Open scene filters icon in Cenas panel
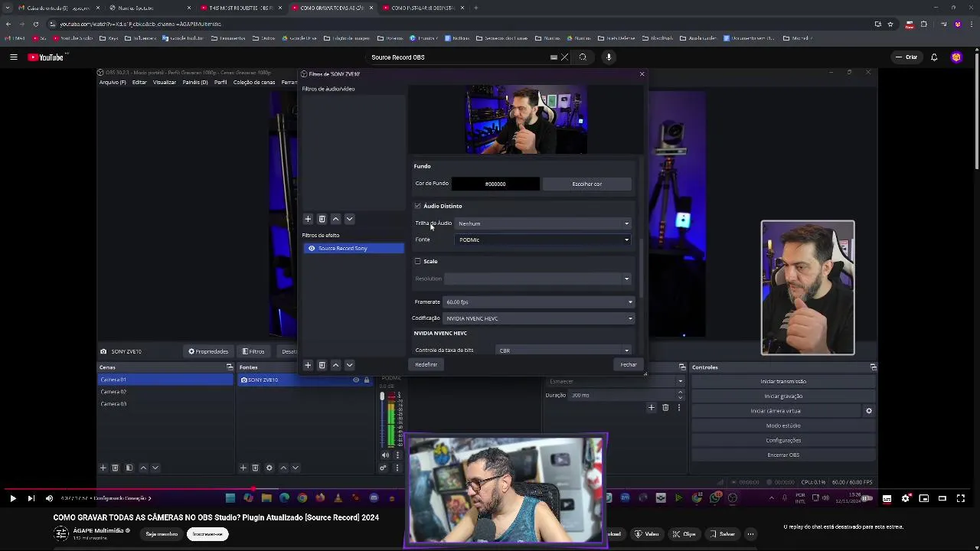Viewport: 980px width, 551px height. [x=129, y=468]
